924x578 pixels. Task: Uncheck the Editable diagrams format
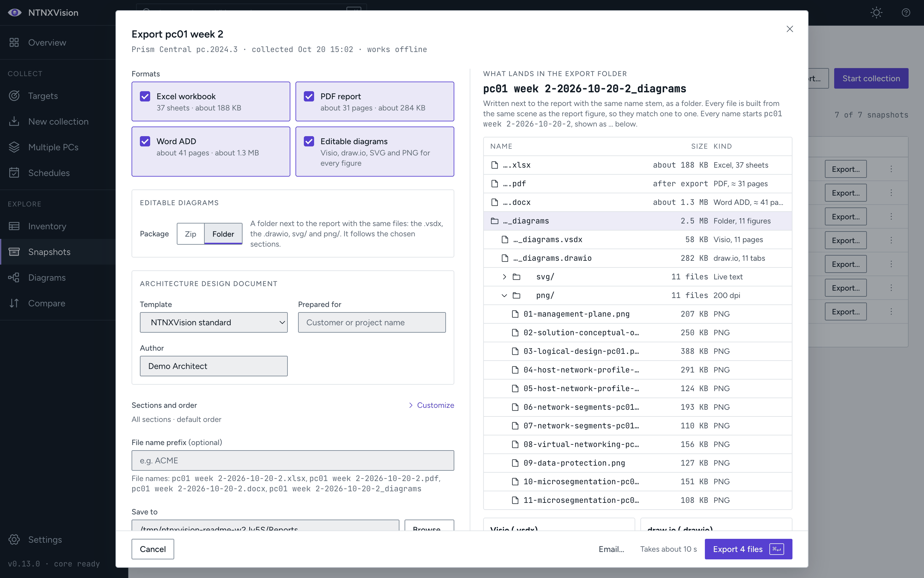click(309, 141)
